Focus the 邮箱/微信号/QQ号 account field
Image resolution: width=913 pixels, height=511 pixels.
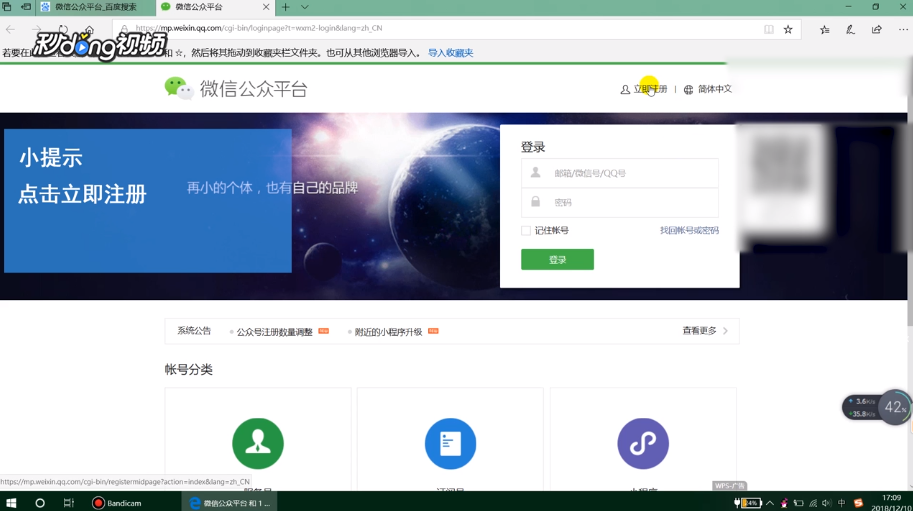[x=620, y=173]
